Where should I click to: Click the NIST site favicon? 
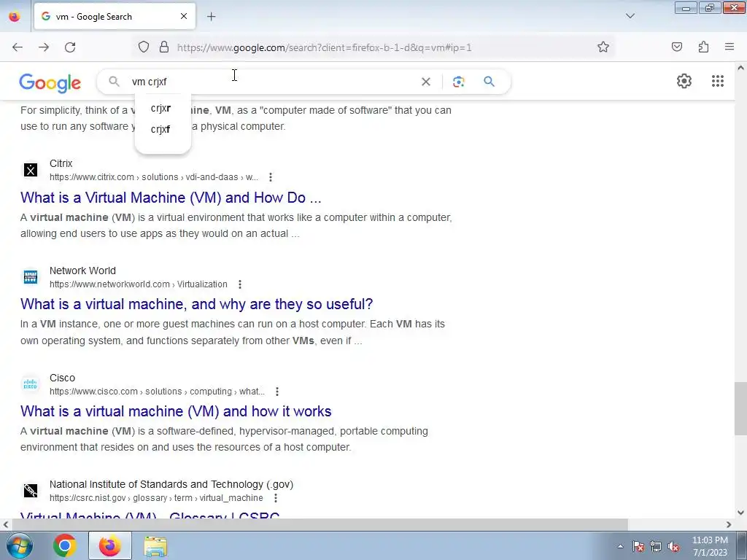click(x=31, y=491)
